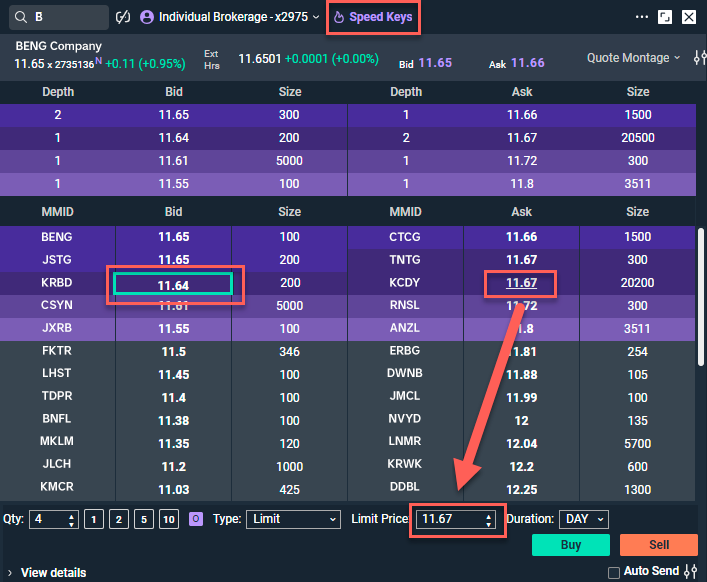
Task: Select NVYD ask price 12
Action: (x=521, y=421)
